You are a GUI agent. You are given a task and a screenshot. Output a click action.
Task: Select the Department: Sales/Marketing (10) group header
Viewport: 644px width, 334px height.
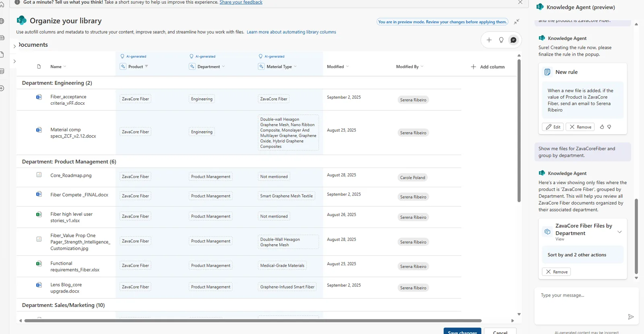[64, 305]
